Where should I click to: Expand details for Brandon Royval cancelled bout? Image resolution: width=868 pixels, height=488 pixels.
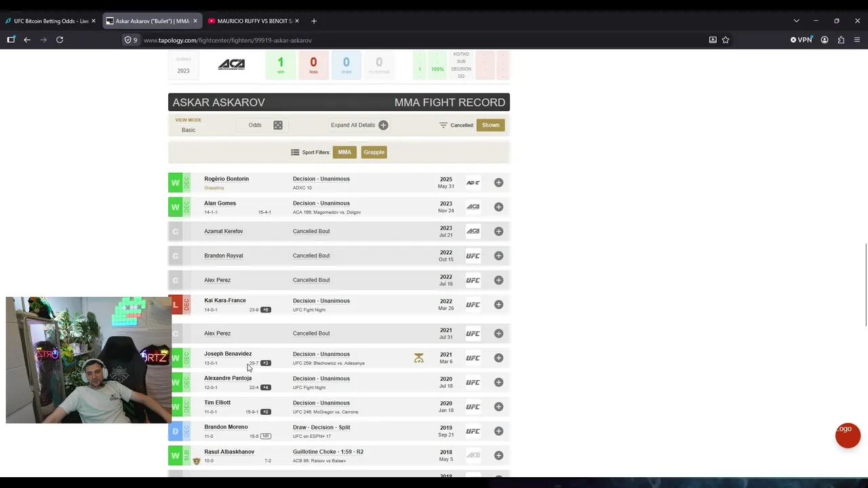point(498,256)
